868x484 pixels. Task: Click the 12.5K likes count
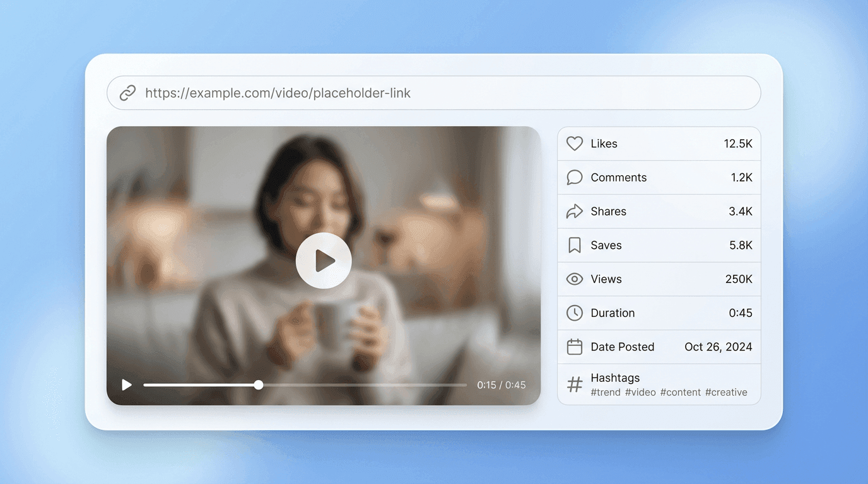738,144
